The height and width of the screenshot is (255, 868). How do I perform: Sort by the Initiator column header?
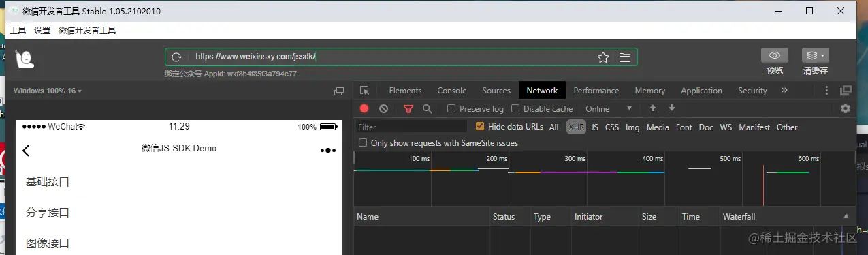click(x=605, y=217)
